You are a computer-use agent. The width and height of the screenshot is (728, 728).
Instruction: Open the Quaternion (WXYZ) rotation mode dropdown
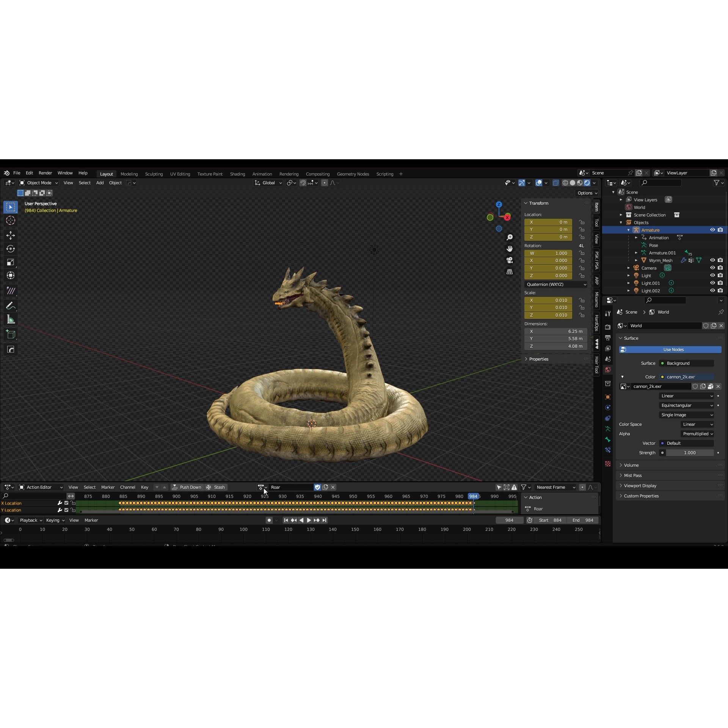point(556,284)
